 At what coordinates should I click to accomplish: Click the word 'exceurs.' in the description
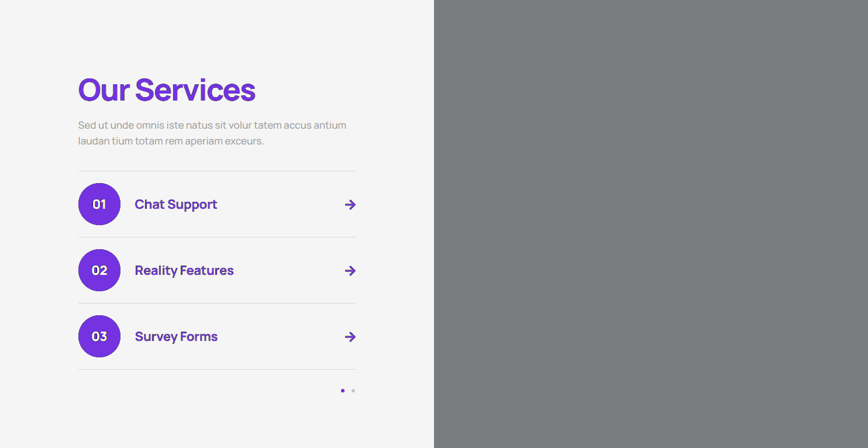click(x=244, y=141)
